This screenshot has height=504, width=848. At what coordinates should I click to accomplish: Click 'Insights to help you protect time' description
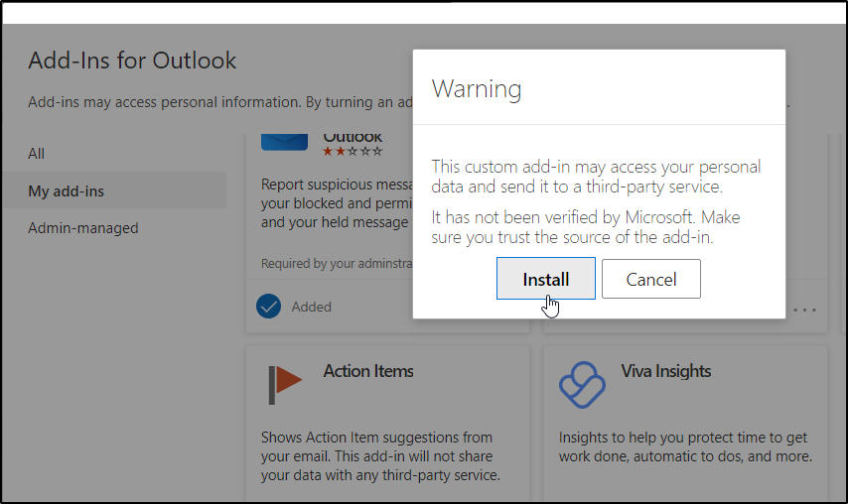pos(685,446)
